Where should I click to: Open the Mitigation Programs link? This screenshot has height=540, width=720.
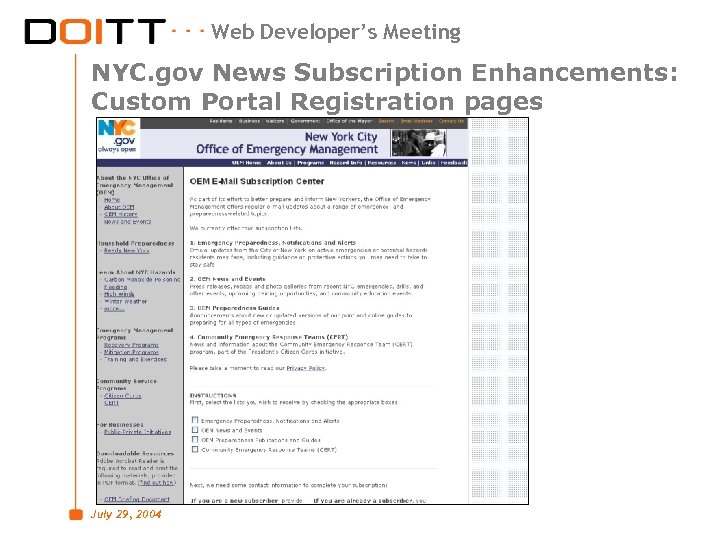click(131, 352)
